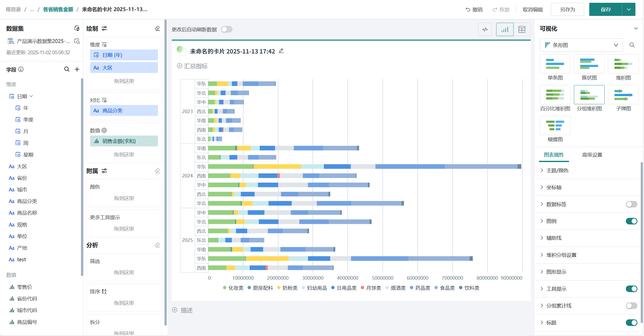Open the 保存 button dropdown arrow
644x336 pixels.
[629, 10]
